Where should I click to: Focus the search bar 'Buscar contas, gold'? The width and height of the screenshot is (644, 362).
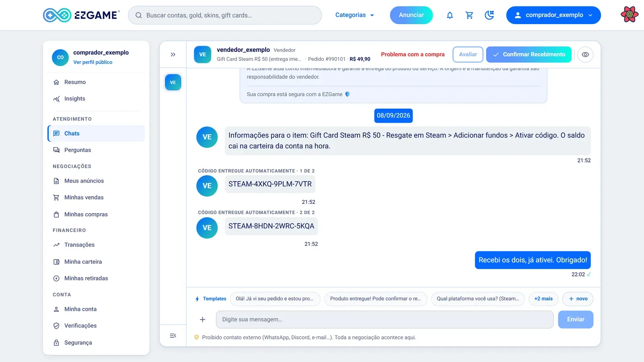tap(225, 15)
